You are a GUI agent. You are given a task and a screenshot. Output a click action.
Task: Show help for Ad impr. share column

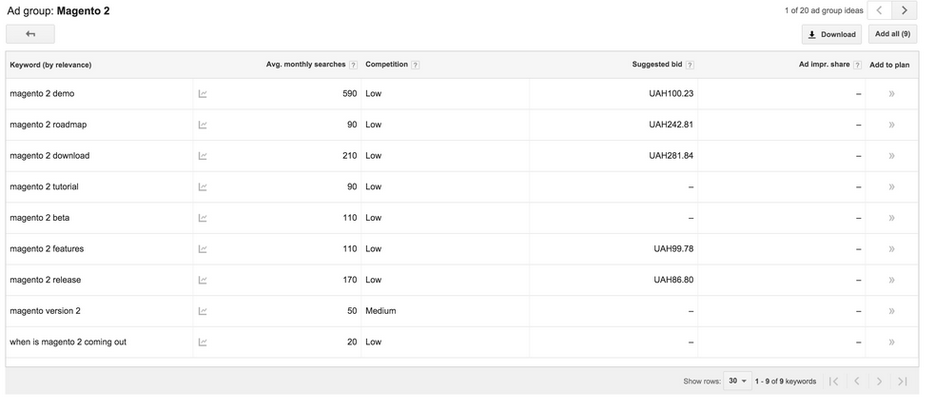coord(857,65)
